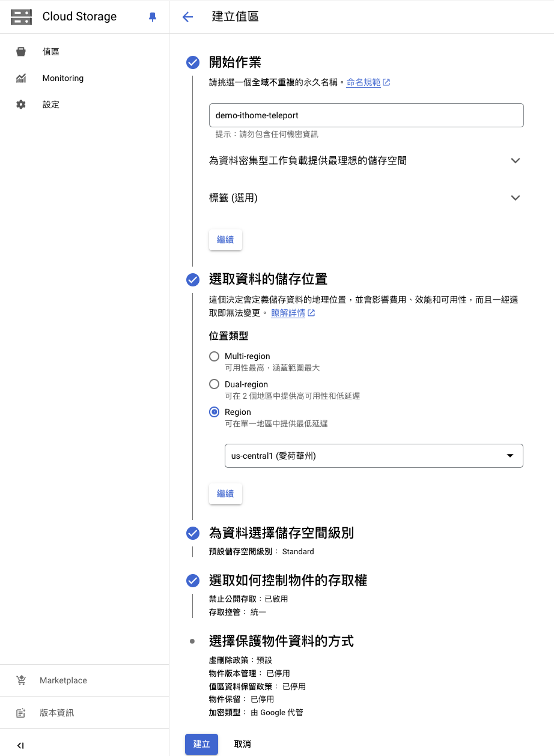Click the Cloud Storage title text
This screenshot has width=554, height=756.
tap(79, 17)
